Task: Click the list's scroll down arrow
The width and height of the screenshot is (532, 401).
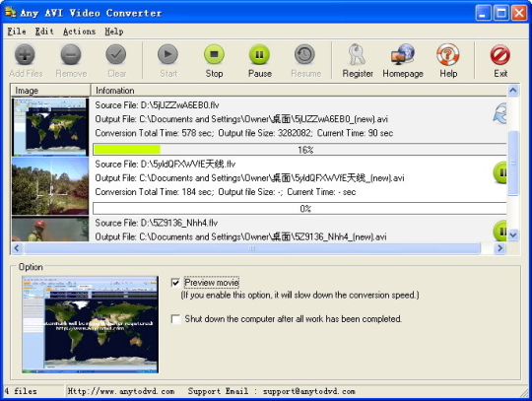Action: point(513,234)
